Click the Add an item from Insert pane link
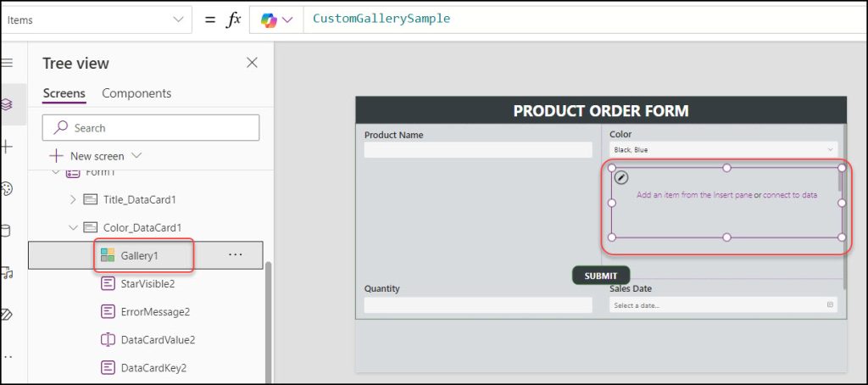The width and height of the screenshot is (868, 385). 694,195
